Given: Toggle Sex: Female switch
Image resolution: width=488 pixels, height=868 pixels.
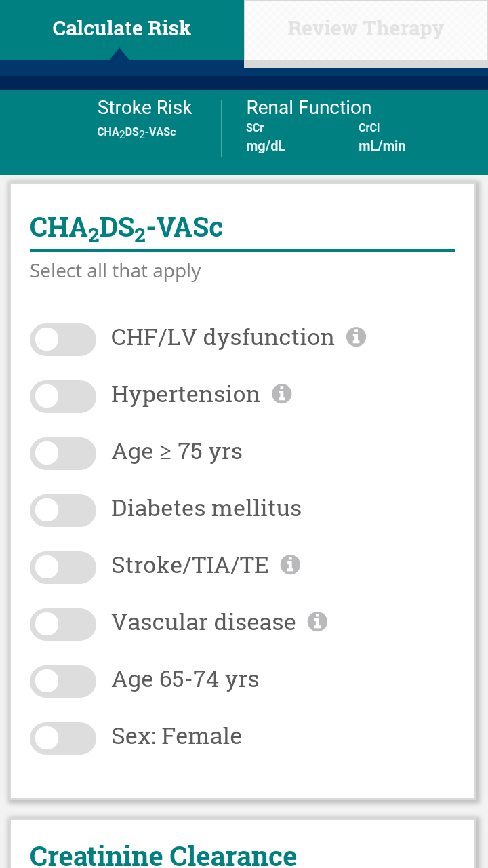Looking at the screenshot, I should tap(63, 738).
